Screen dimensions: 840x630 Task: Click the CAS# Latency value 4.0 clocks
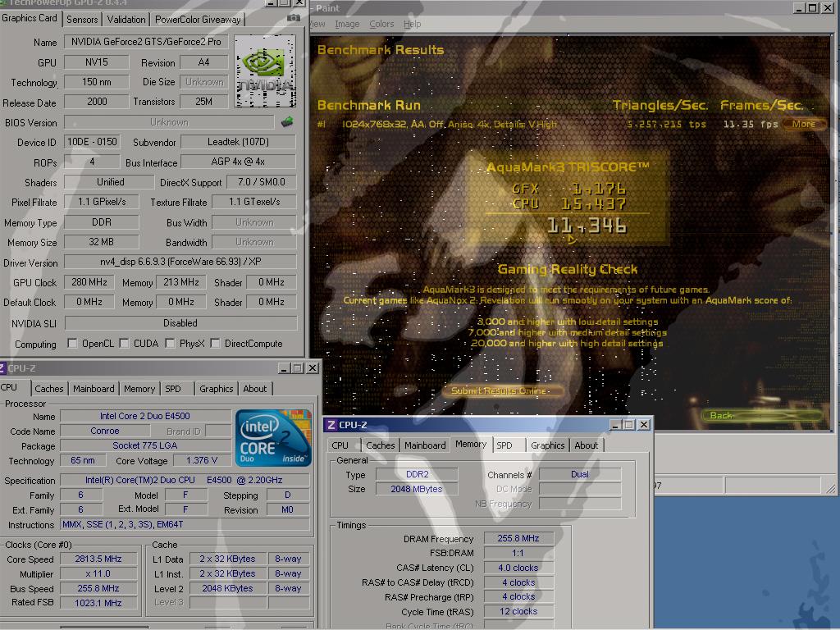(518, 568)
